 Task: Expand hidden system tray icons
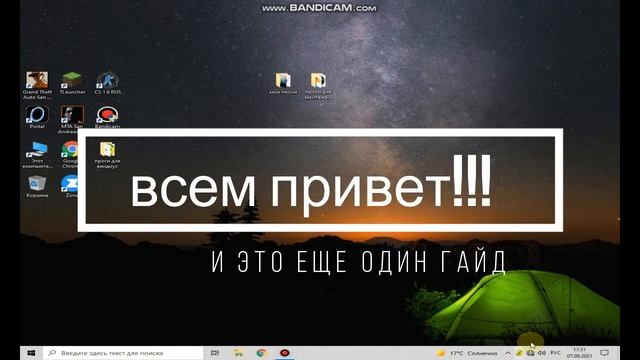tap(508, 353)
